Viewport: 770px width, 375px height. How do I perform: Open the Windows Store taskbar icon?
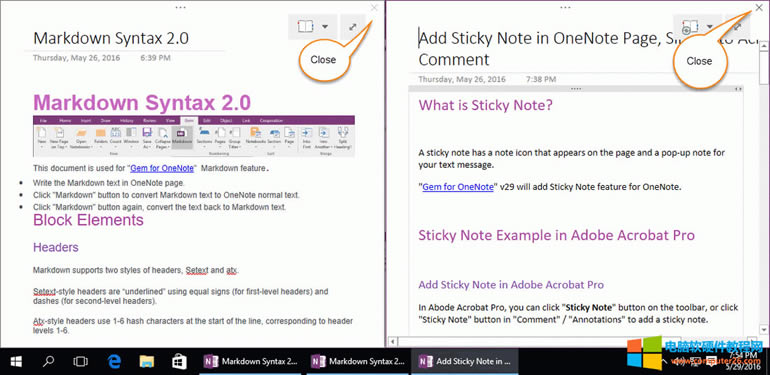[x=179, y=362]
